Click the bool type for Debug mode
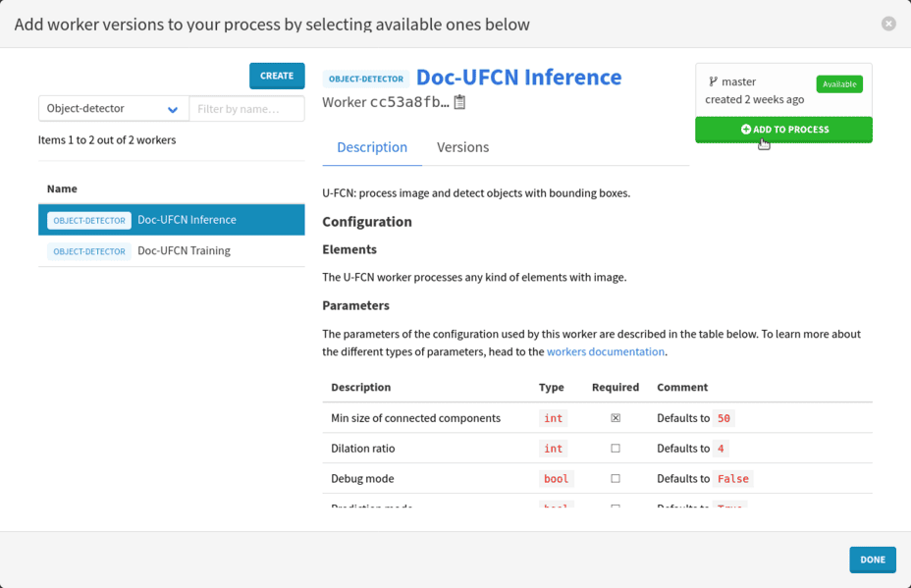Image resolution: width=911 pixels, height=588 pixels. point(556,479)
